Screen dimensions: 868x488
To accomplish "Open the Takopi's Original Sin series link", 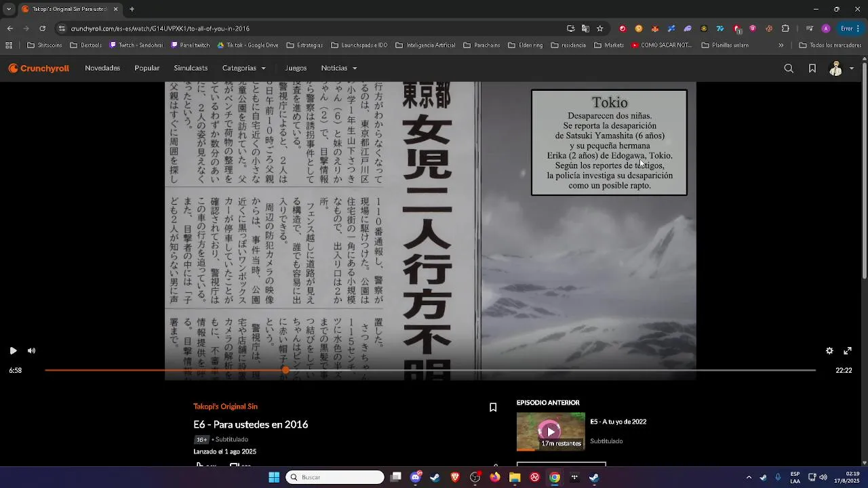I will [225, 407].
